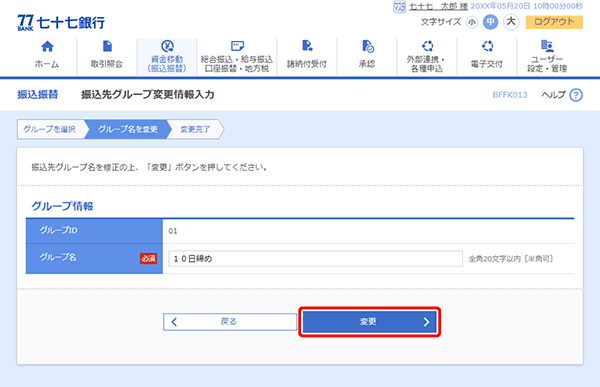Click the 戻る back button

[230, 322]
